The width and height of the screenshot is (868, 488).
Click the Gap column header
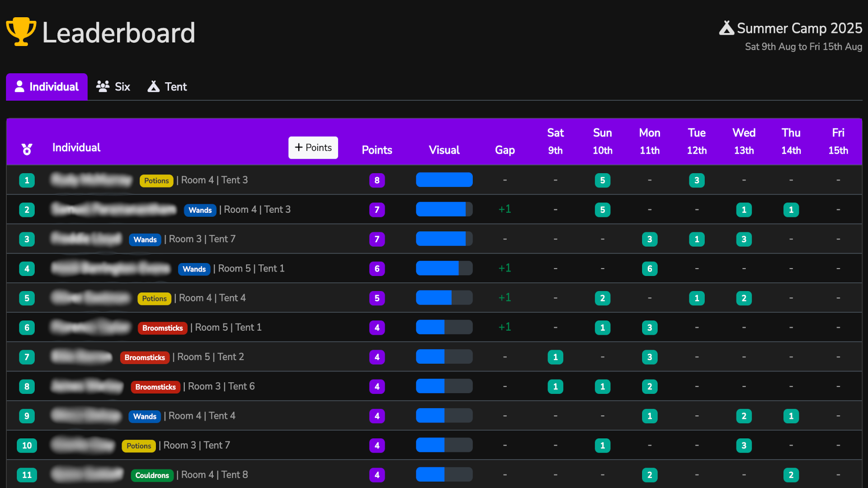(505, 150)
